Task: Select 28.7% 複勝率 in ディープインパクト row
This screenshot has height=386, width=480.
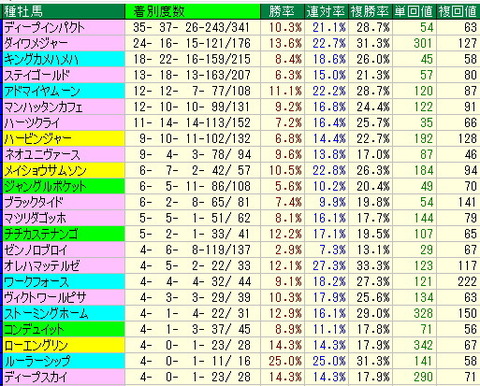Action: 373,27
